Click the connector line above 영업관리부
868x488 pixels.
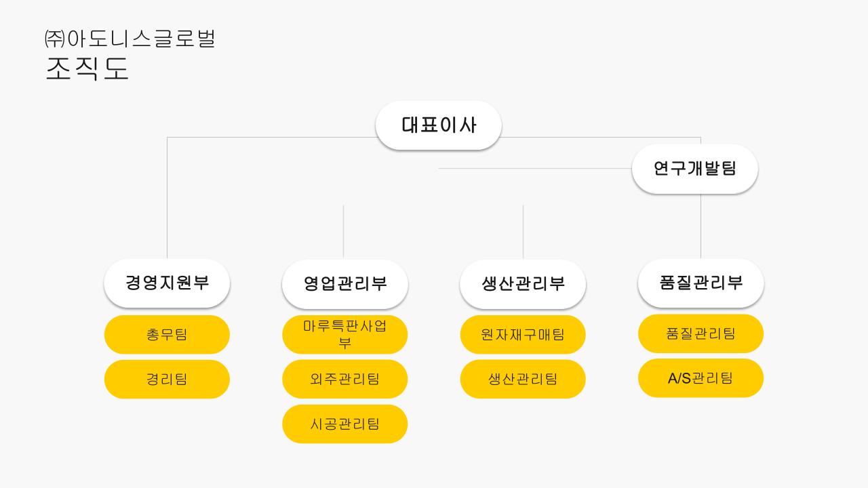(343, 232)
